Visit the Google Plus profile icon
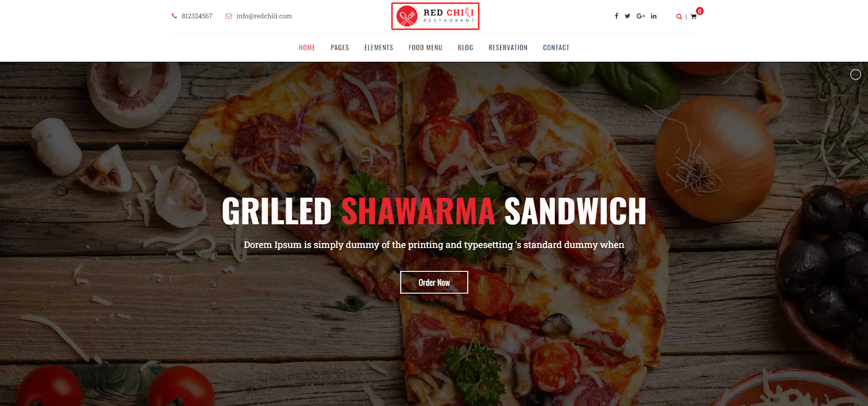This screenshot has width=868, height=406. click(x=641, y=16)
